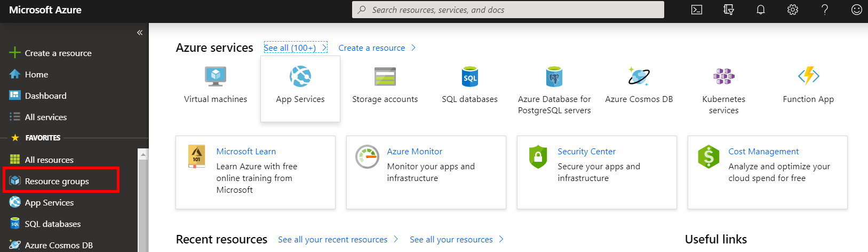
Task: Open the help question mark icon
Action: coord(825,10)
